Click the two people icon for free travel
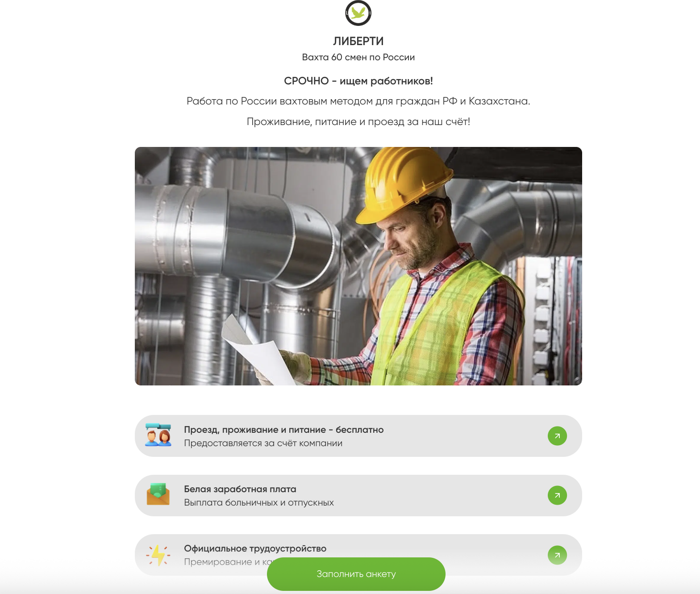 tap(158, 435)
